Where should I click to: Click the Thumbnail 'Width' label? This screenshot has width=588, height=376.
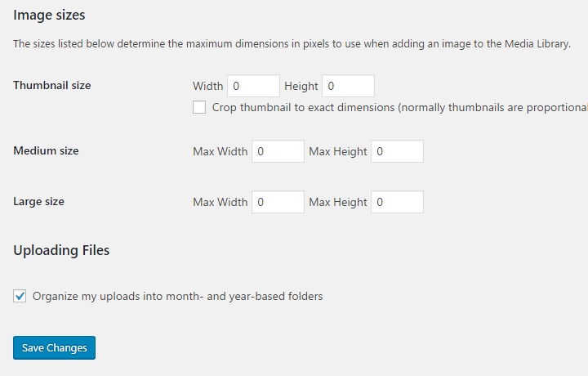[x=208, y=86]
